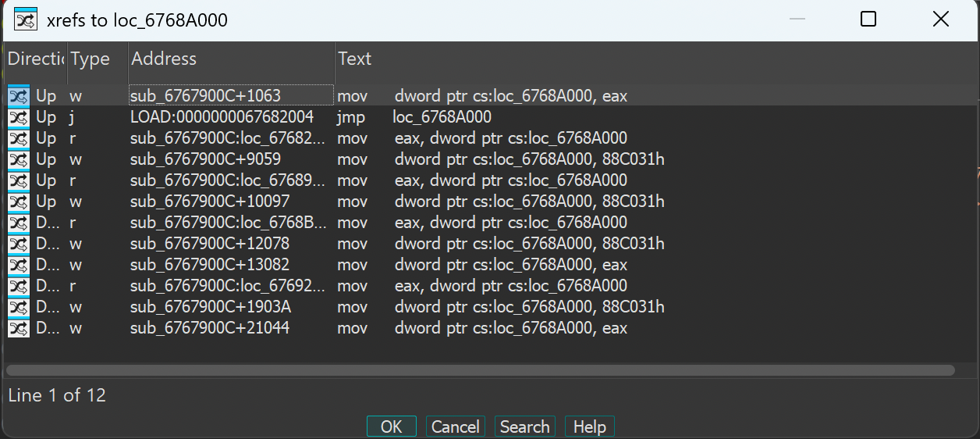Select address sub_6767900C:loc_67682...
The width and height of the screenshot is (980, 439).
click(229, 138)
